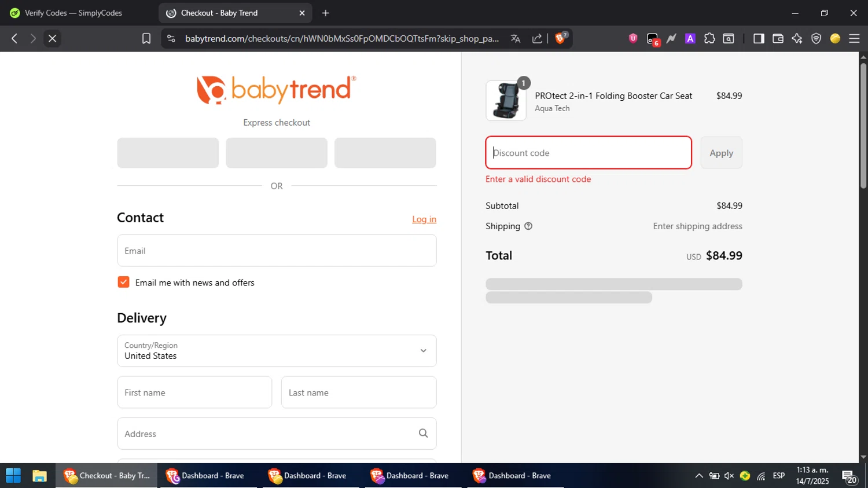
Task: Switch to Checkout - Baby Tr... taskbar window
Action: tap(106, 476)
